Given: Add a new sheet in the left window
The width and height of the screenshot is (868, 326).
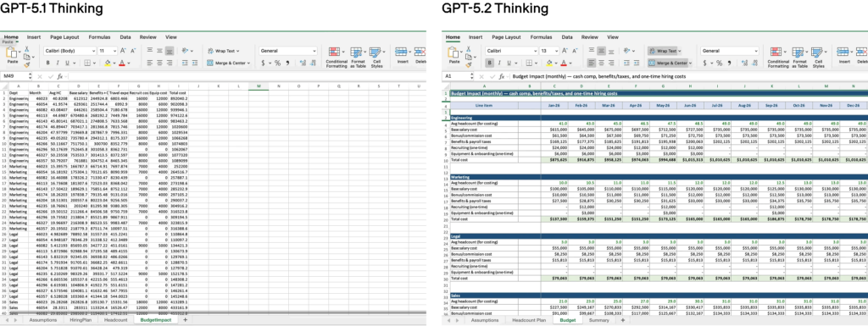Looking at the screenshot, I should 185,320.
